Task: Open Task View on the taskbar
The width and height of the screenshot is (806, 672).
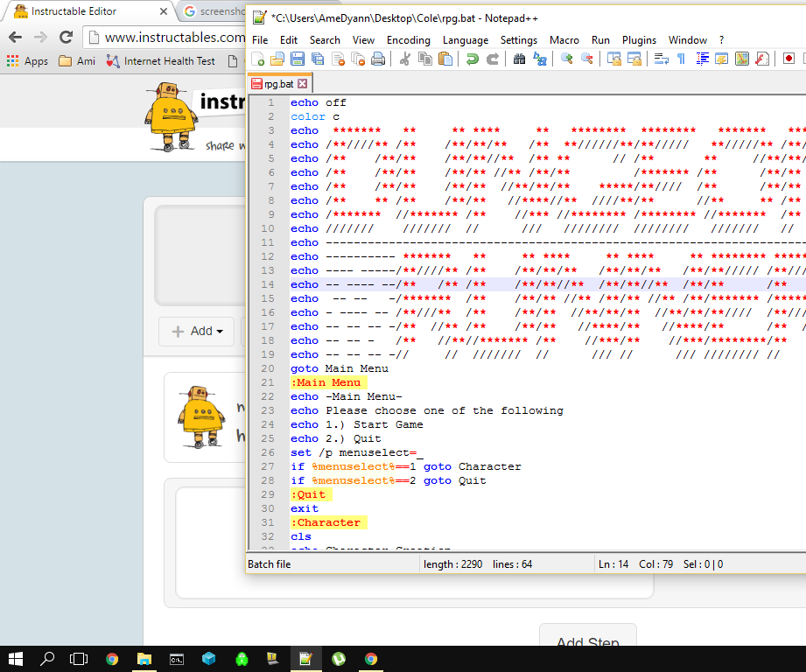Action: pyautogui.click(x=79, y=659)
